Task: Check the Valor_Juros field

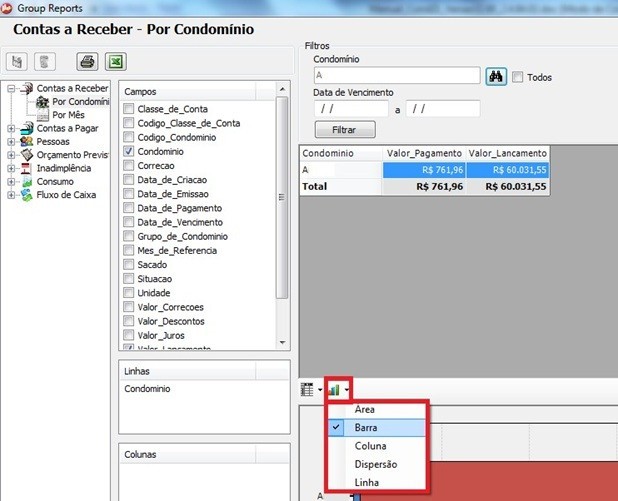Action: coord(128,335)
